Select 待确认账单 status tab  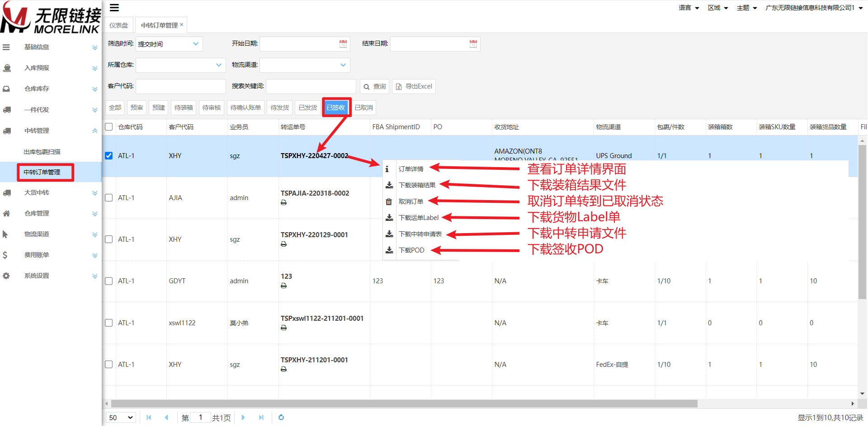245,108
